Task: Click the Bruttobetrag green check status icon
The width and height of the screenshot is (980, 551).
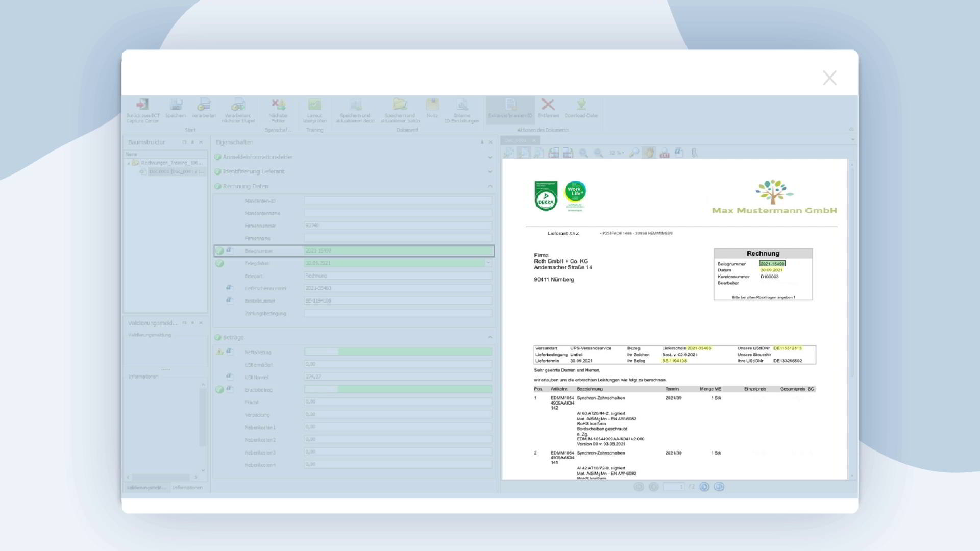Action: click(x=219, y=390)
